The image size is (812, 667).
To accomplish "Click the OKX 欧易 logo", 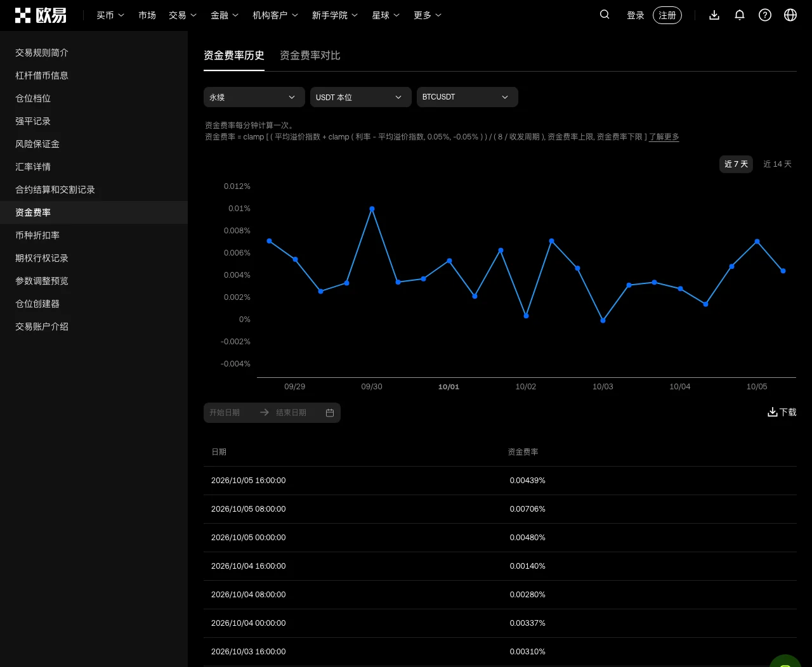I will [41, 15].
